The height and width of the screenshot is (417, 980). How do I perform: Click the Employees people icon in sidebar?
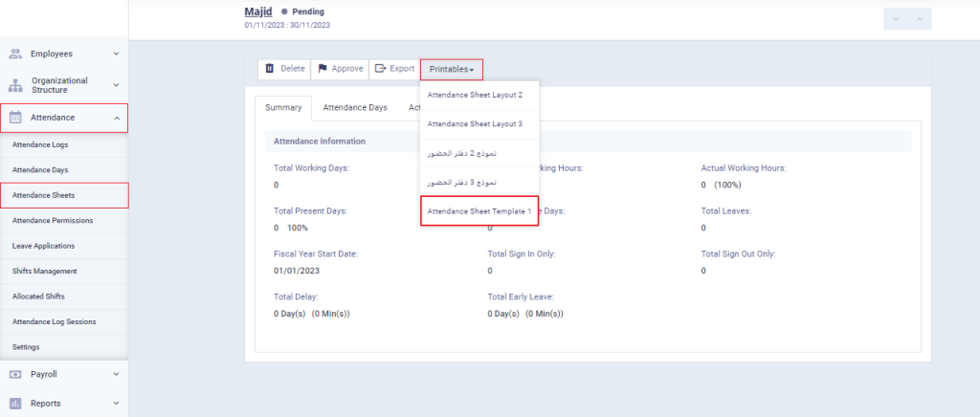click(15, 54)
